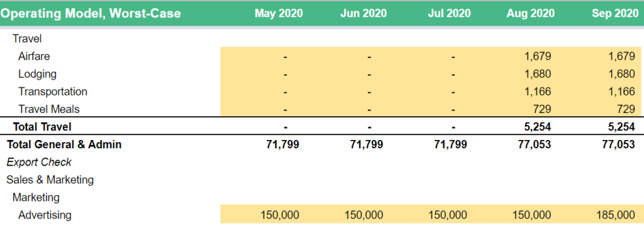Click the Marketing subsection label
644x226 pixels.
36,197
